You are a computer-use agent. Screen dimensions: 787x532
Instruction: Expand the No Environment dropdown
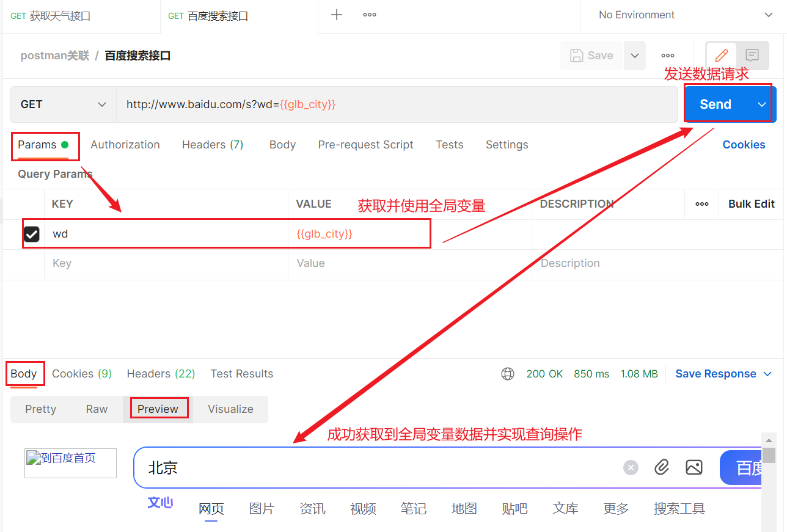click(x=684, y=15)
